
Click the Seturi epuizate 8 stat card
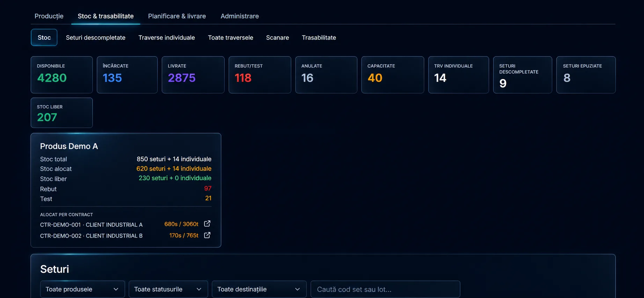tap(586, 75)
